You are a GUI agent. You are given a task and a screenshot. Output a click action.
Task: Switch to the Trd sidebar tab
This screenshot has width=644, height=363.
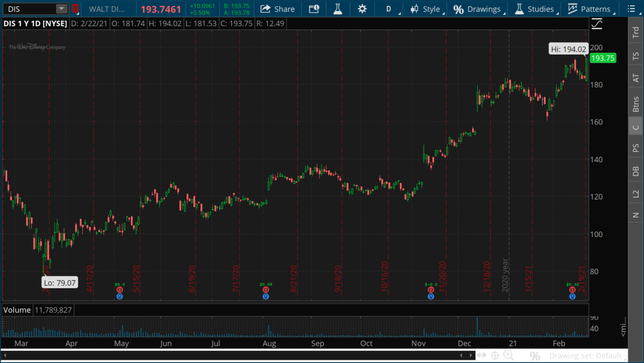[636, 31]
